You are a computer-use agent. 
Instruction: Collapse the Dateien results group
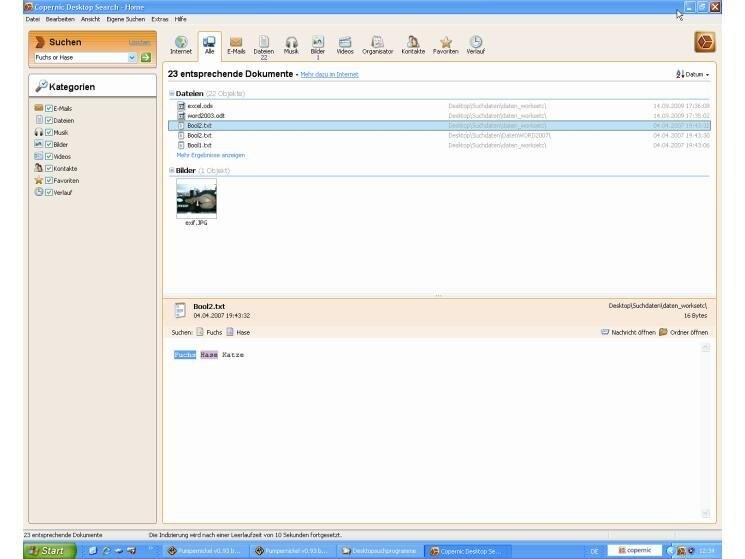tap(172, 94)
